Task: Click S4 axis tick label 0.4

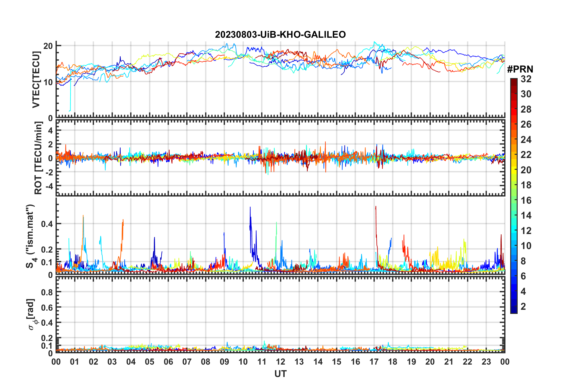Action: pyautogui.click(x=47, y=224)
